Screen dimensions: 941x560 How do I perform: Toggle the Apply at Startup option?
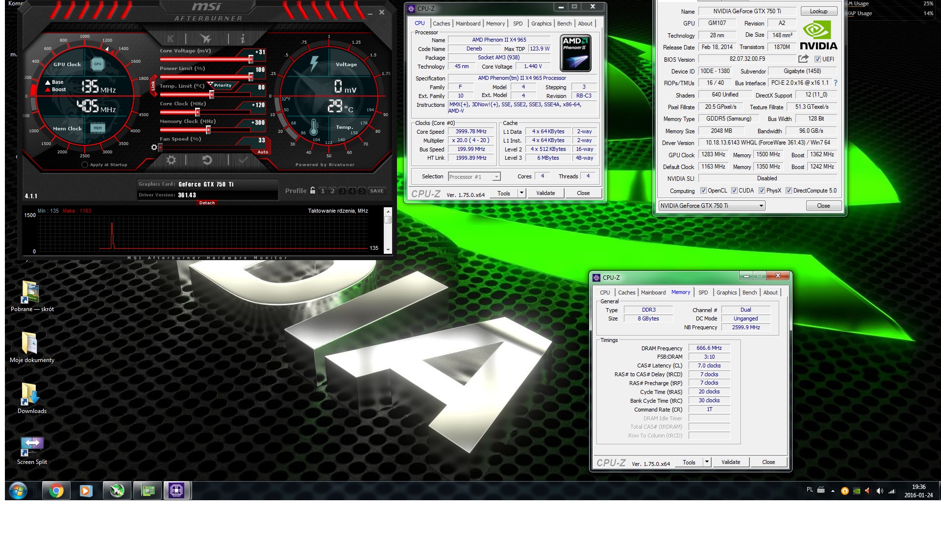85,165
